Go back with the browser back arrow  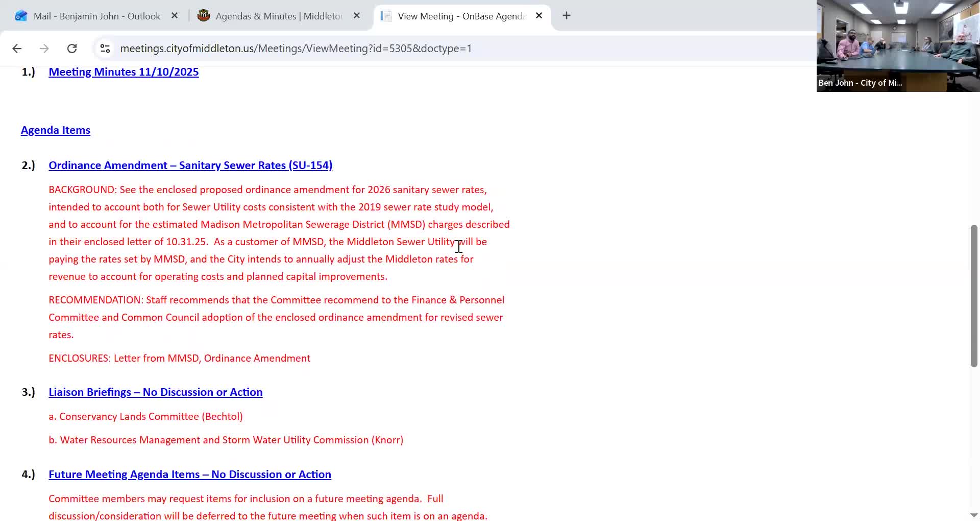tap(17, 49)
